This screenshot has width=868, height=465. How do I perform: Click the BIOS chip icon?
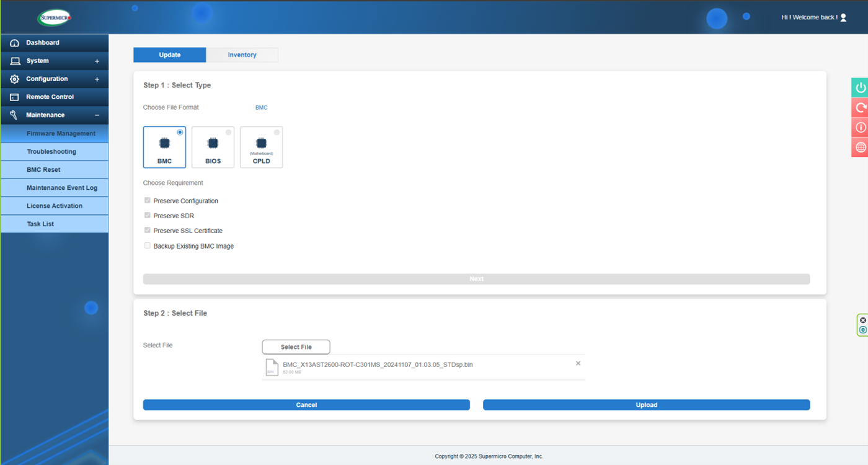(x=213, y=143)
